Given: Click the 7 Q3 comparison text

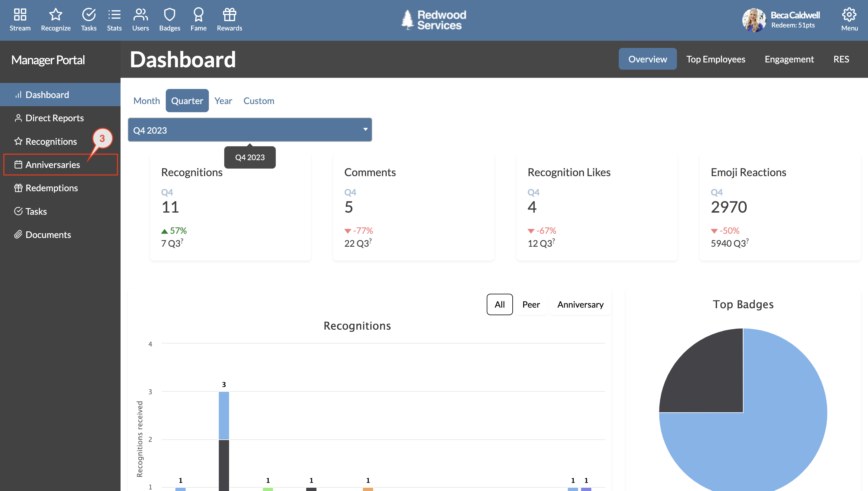Looking at the screenshot, I should point(172,243).
